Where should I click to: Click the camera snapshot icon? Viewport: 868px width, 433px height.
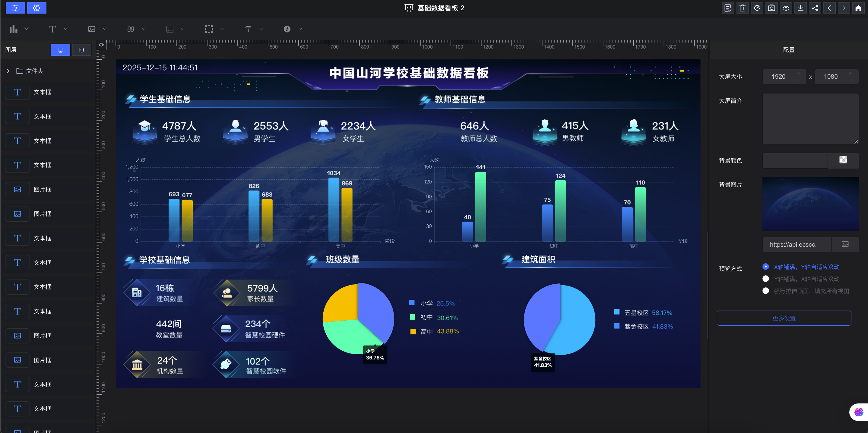point(771,8)
